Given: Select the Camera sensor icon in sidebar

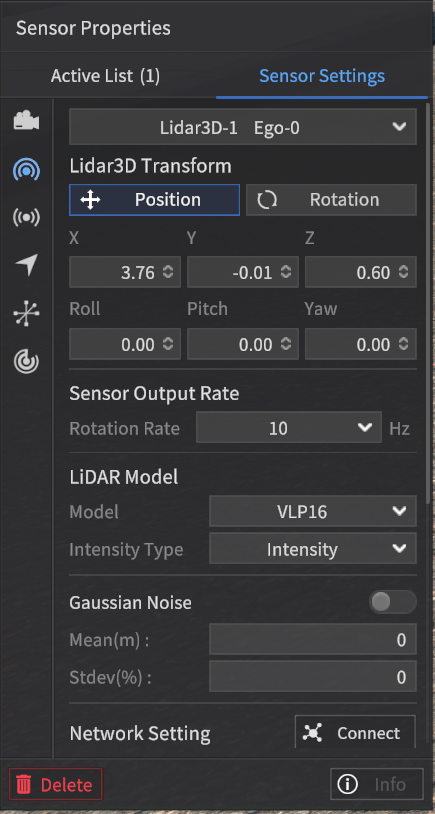Looking at the screenshot, I should 26,121.
